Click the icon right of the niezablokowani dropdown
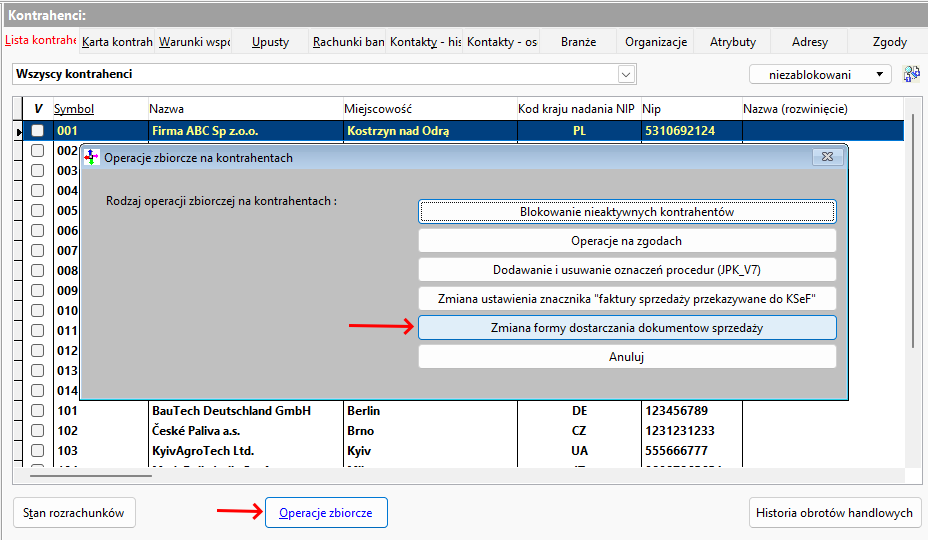928x540 pixels. [911, 74]
